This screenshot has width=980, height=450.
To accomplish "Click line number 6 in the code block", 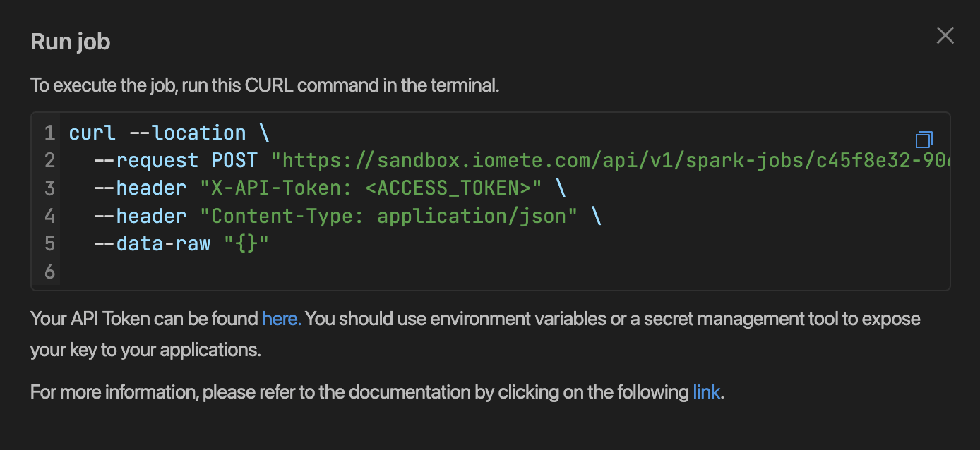I will [49, 271].
